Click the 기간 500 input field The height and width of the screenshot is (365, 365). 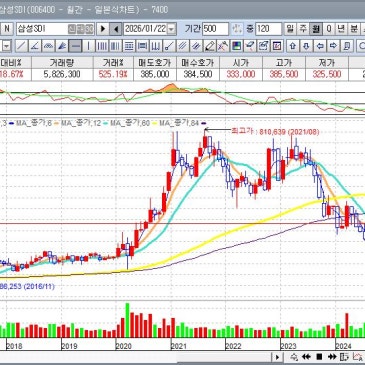(x=215, y=29)
